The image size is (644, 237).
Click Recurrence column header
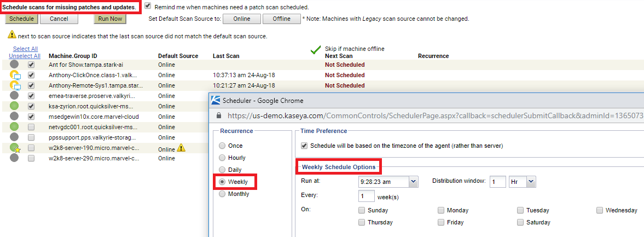(433, 56)
